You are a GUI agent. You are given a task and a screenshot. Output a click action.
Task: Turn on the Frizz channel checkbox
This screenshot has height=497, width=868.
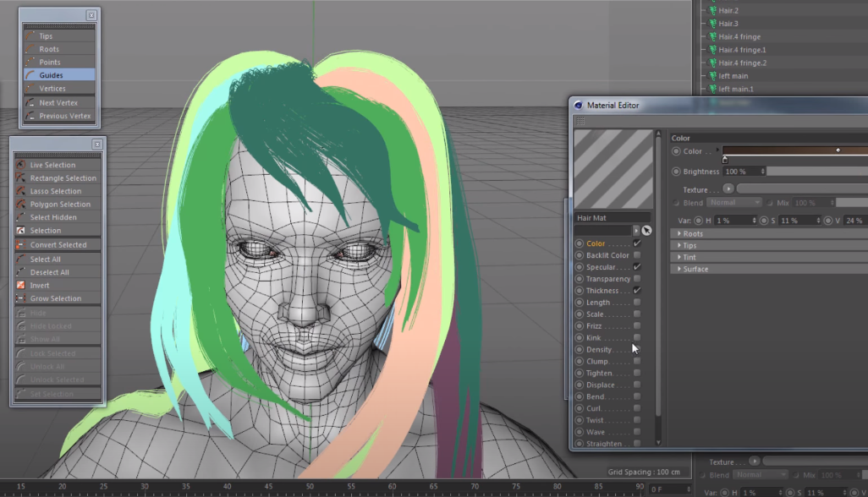coord(637,326)
